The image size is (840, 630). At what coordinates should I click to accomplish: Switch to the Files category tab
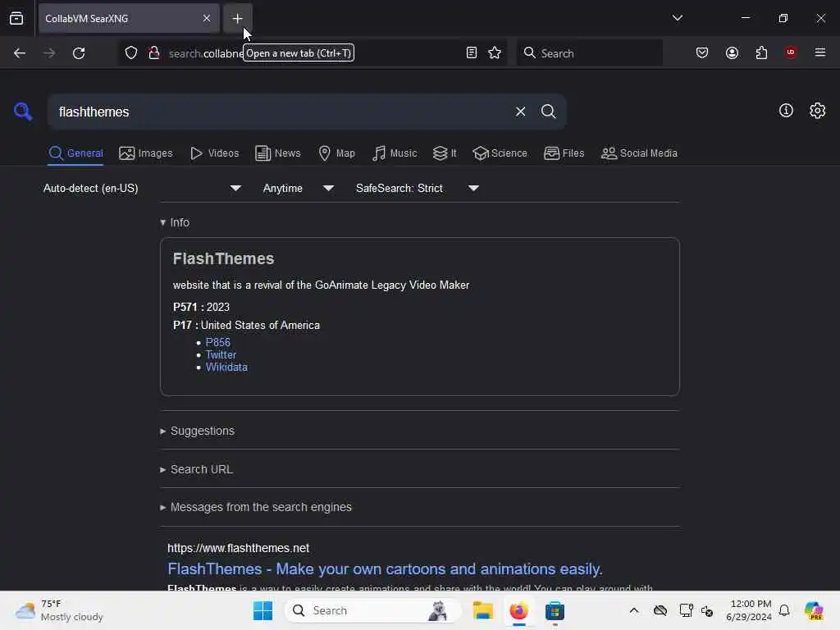(564, 153)
